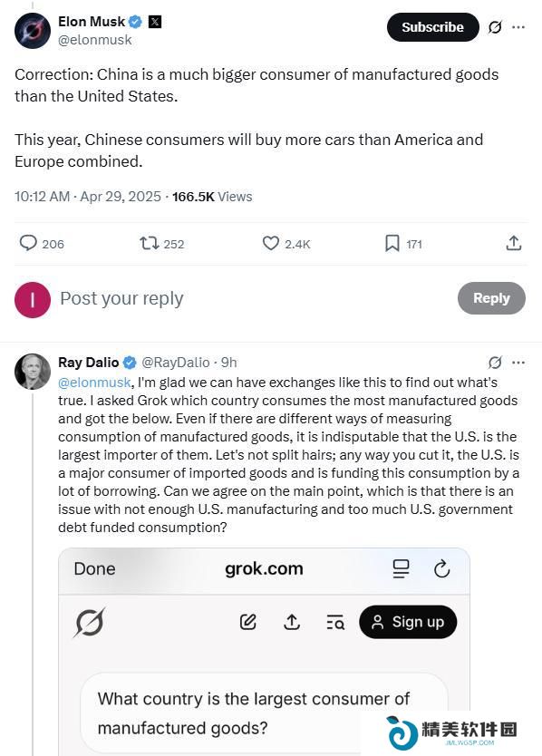Image resolution: width=542 pixels, height=756 pixels.
Task: Click the gray Reply button
Action: tap(491, 298)
